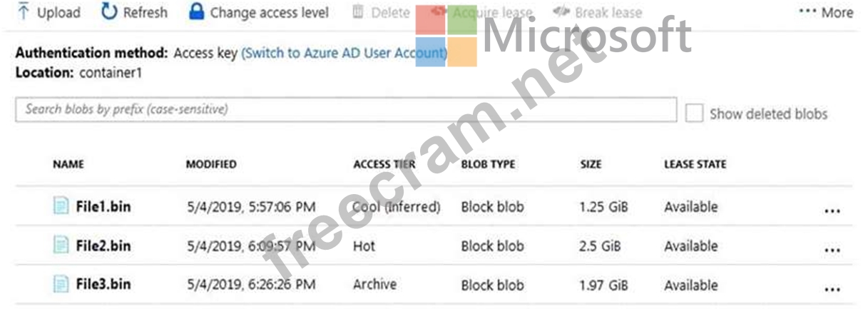Screen dimensions: 868x309
Task: Click the File3.bin file icon
Action: click(61, 284)
